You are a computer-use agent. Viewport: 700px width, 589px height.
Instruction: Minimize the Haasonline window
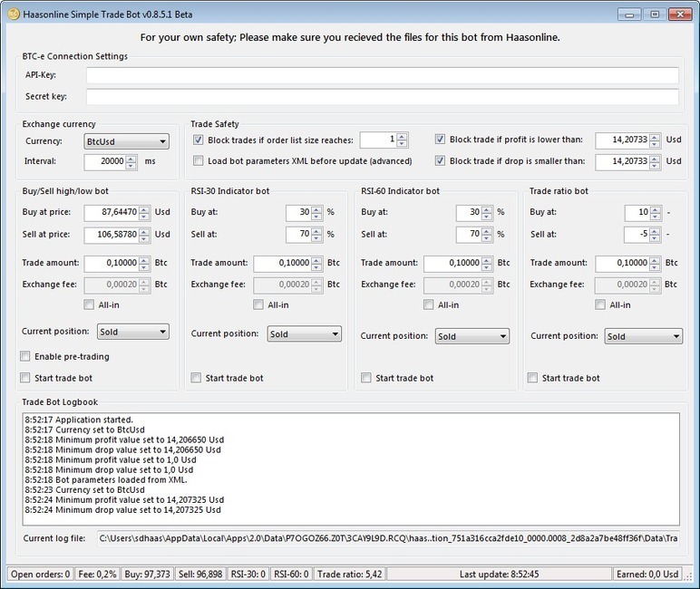coord(629,14)
